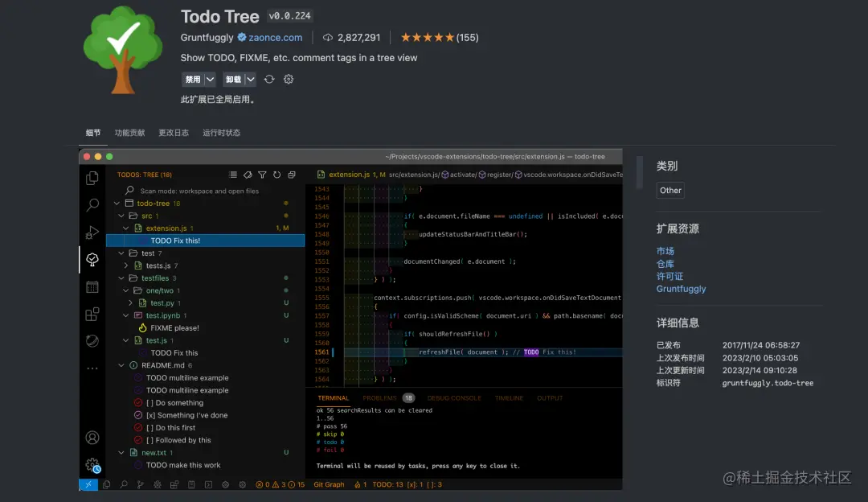Switch to the 细节 tab
868x502 pixels.
point(93,133)
